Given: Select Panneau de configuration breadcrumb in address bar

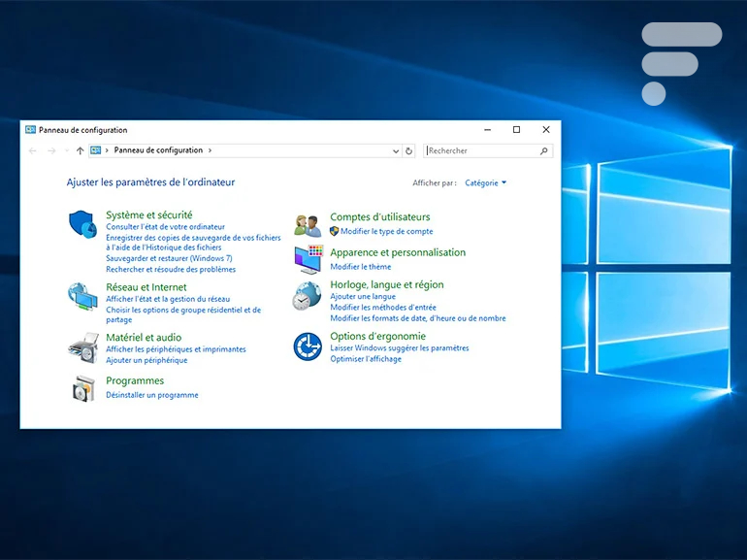Looking at the screenshot, I should tap(158, 150).
